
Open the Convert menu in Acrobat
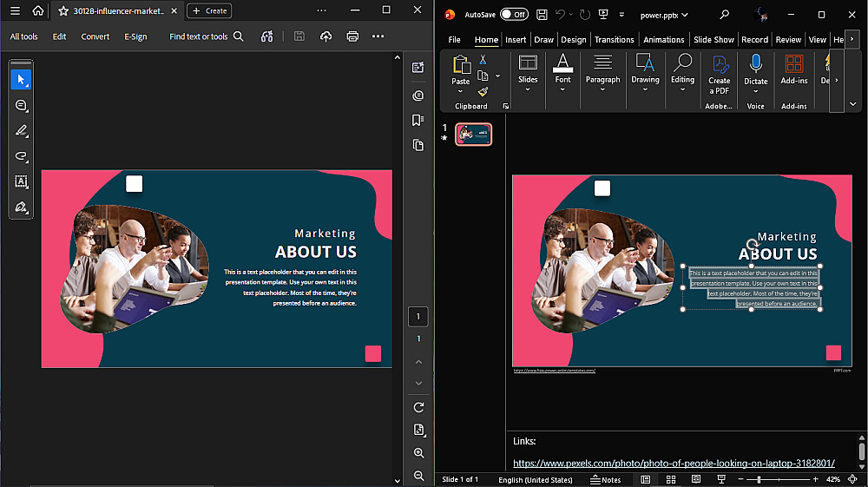click(95, 36)
